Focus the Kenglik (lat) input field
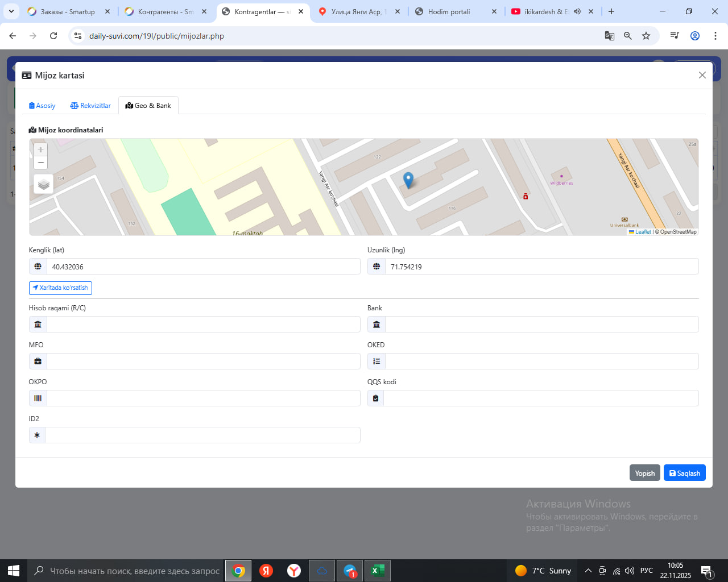Screen dimensions: 728x582 [202, 267]
